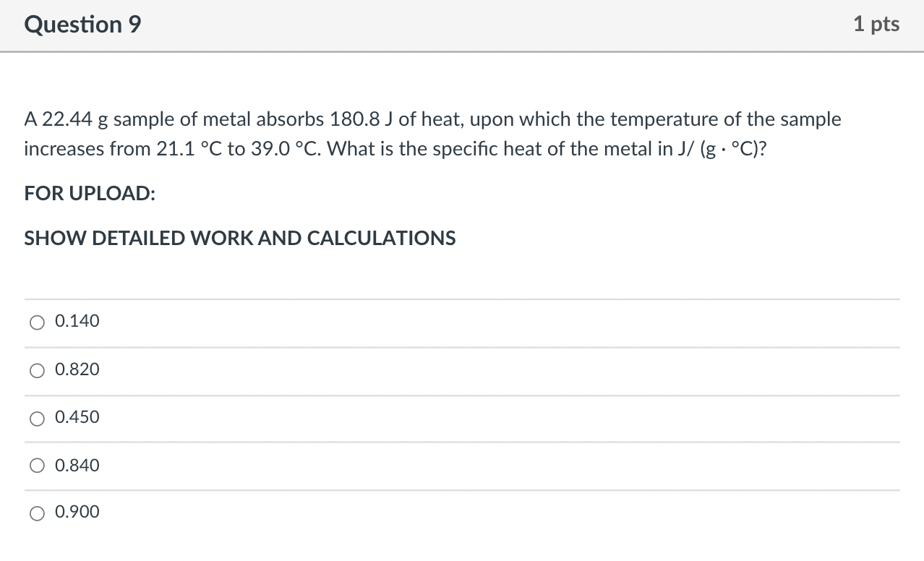Click the answer option labeled 0.900

(x=77, y=512)
